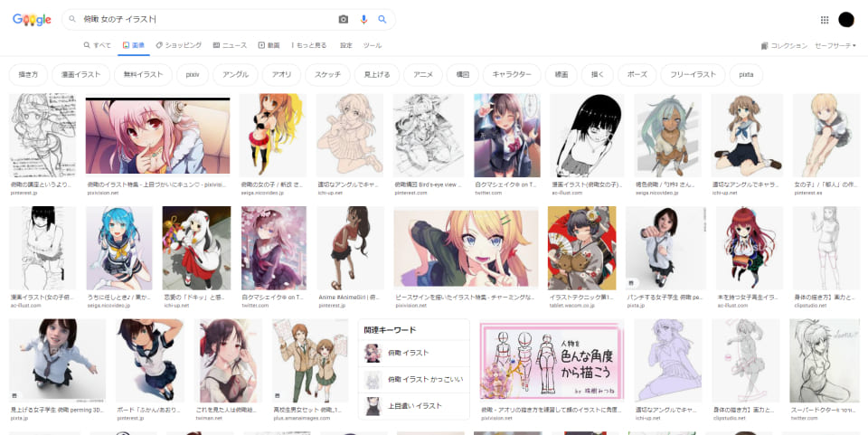Image resolution: width=868 pixels, height=435 pixels.
Task: Expand the もっと見る menu
Action: (x=308, y=45)
